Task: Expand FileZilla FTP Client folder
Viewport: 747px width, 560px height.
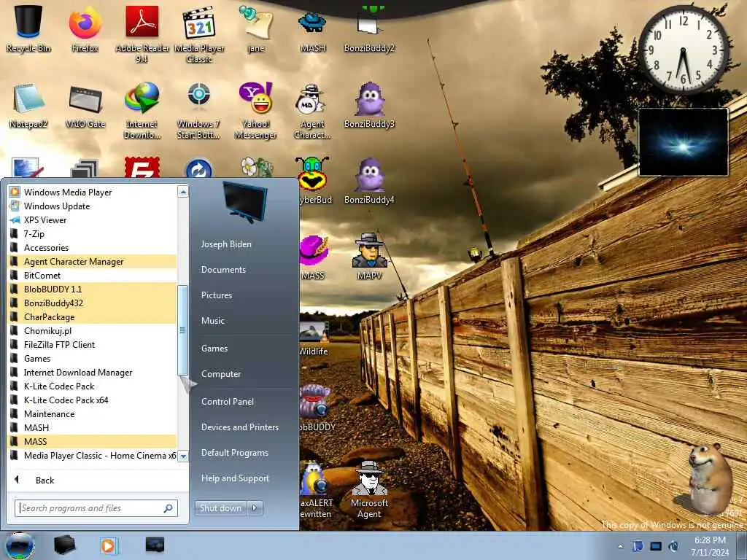Action: 92,344
